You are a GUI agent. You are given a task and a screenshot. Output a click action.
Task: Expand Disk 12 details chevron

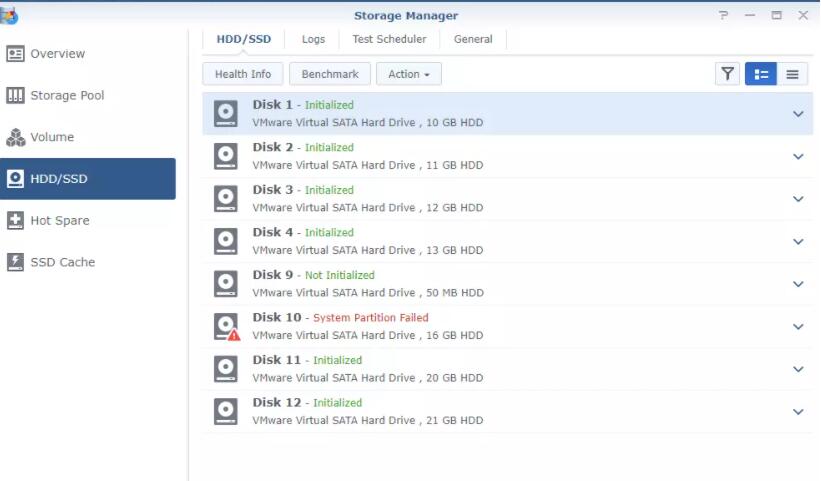798,411
